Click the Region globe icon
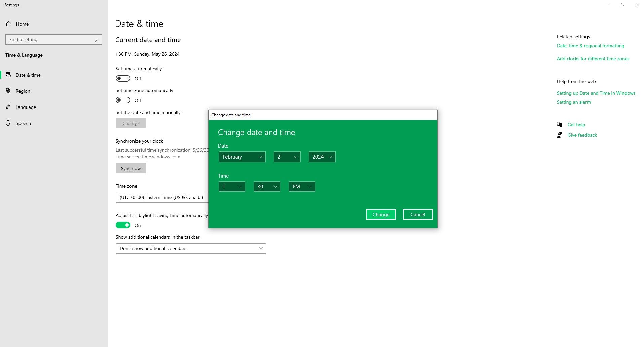The height and width of the screenshot is (347, 644). coord(8,91)
